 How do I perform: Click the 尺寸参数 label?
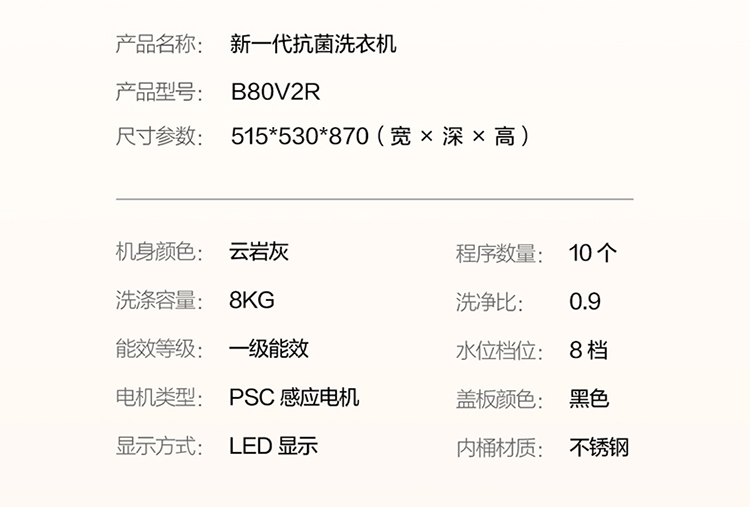coord(159,137)
